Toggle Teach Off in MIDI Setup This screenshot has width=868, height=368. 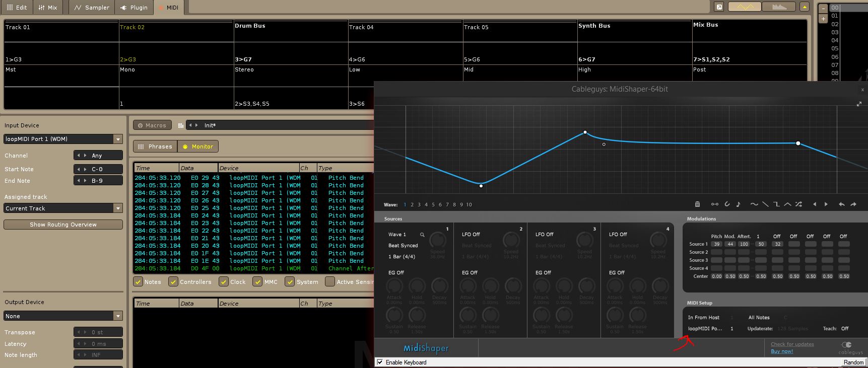point(845,328)
